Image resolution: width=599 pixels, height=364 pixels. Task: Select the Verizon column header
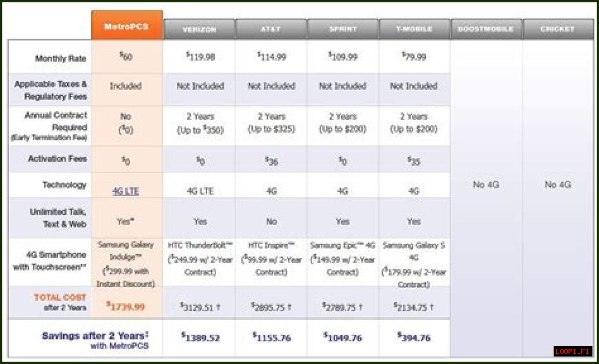[199, 29]
